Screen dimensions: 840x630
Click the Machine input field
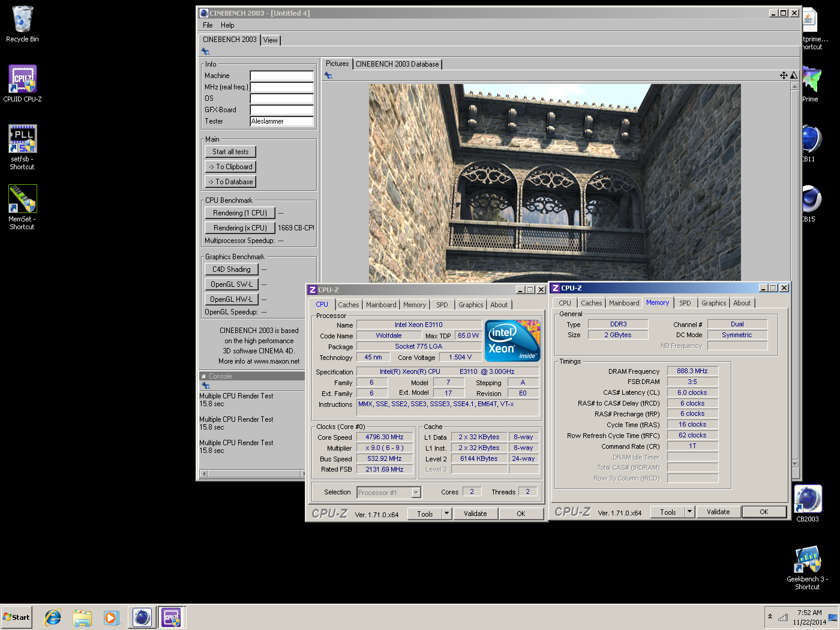click(281, 76)
